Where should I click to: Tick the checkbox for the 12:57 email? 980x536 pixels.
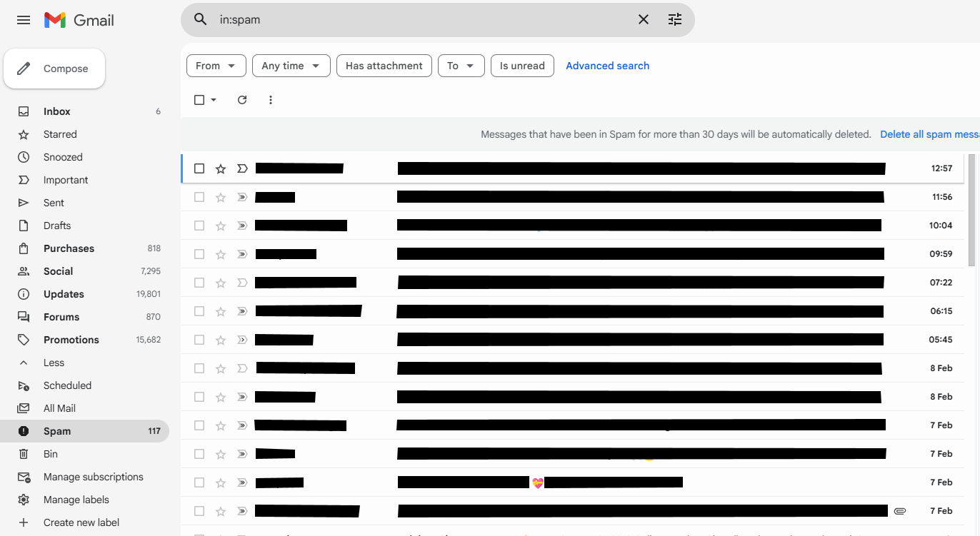click(x=199, y=168)
